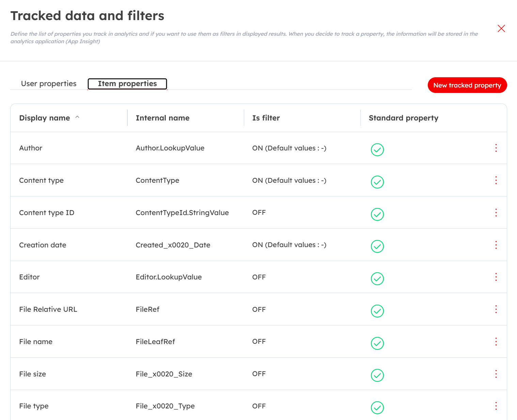Click the File size display name cell
Viewport: 517px width, 420px height.
point(32,374)
